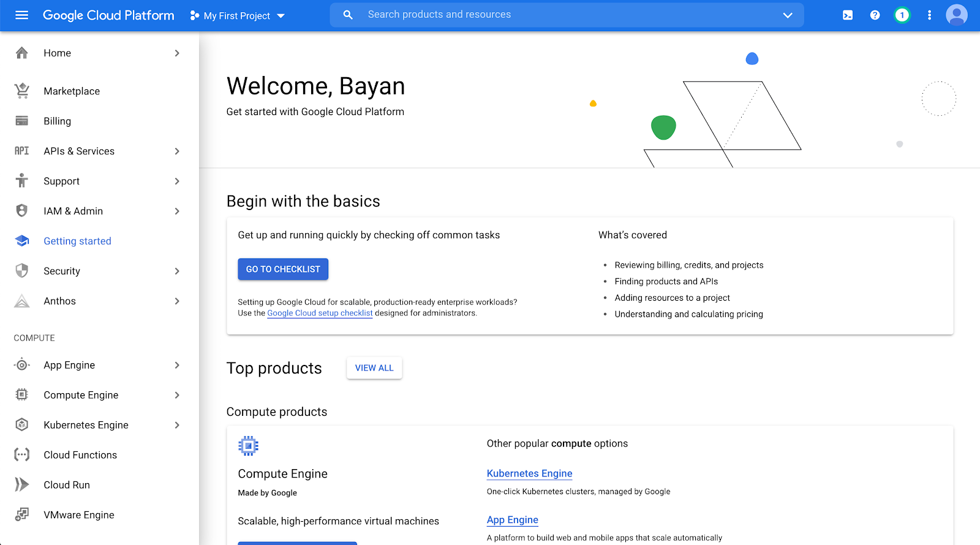This screenshot has width=980, height=545.
Task: Expand the Anthos submenu chevron
Action: (177, 301)
